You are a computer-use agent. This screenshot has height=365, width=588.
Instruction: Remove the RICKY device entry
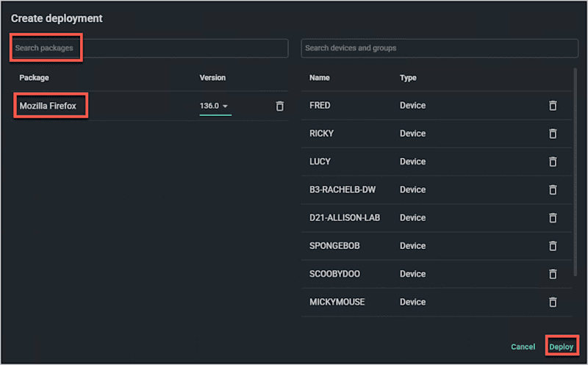pyautogui.click(x=553, y=134)
